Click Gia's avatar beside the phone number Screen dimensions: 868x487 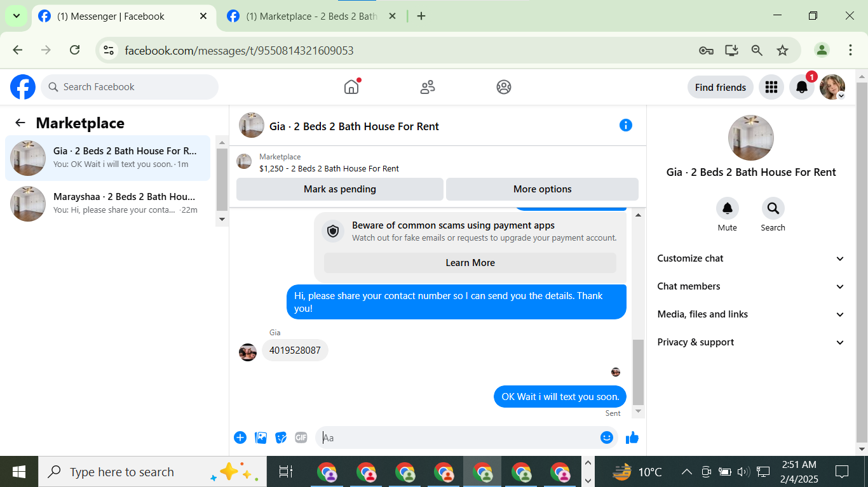click(x=248, y=352)
